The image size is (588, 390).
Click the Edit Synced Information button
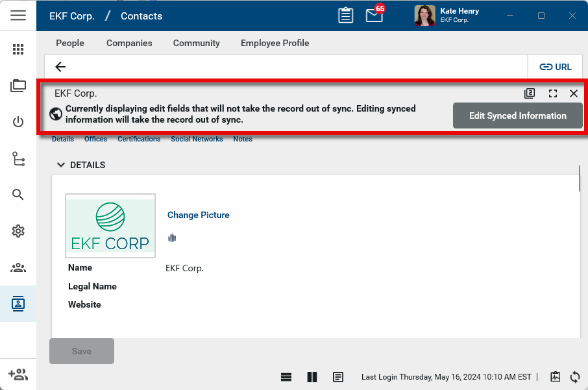(517, 116)
